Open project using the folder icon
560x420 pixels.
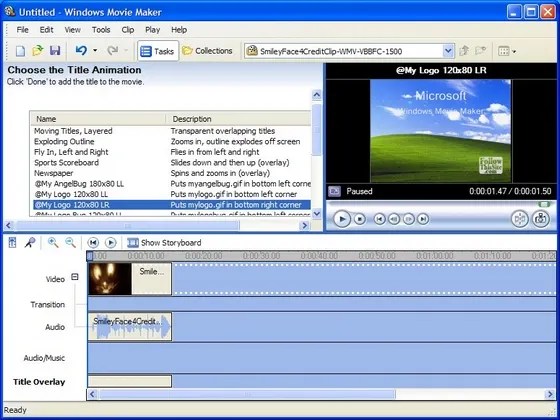38,51
